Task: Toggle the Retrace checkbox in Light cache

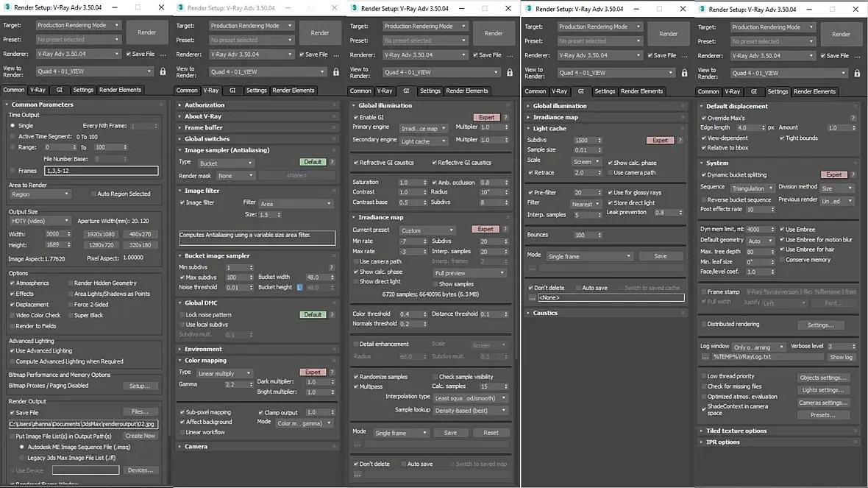Action: tap(531, 173)
